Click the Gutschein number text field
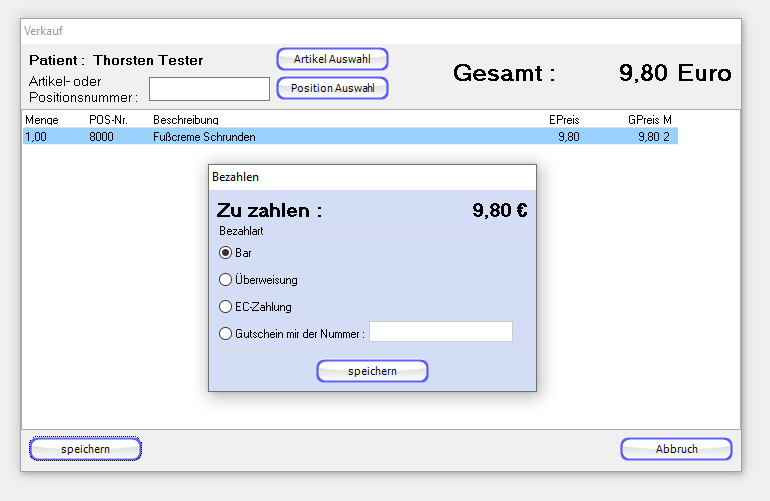This screenshot has height=501, width=770. pyautogui.click(x=440, y=332)
